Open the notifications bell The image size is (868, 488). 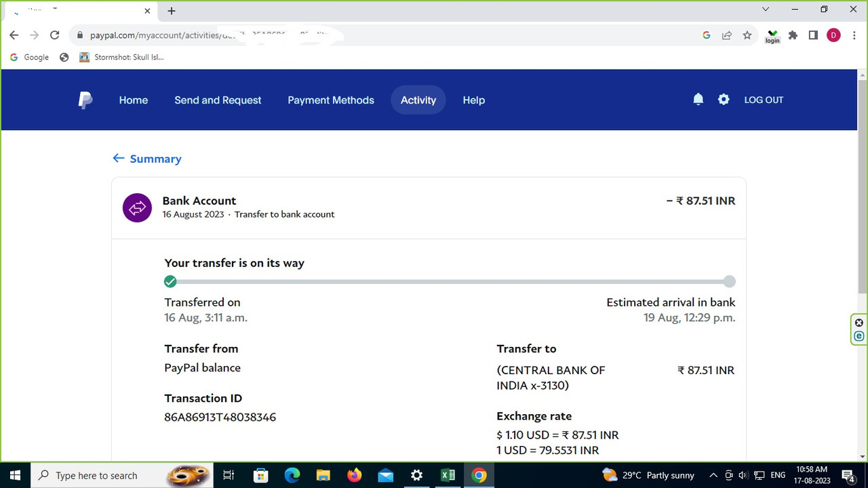pos(698,100)
